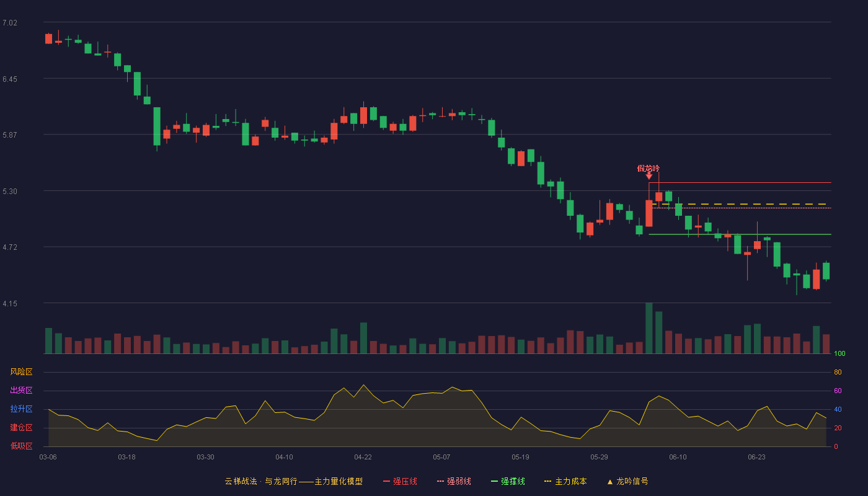
Task: Click the 05-29 date label
Action: click(599, 457)
